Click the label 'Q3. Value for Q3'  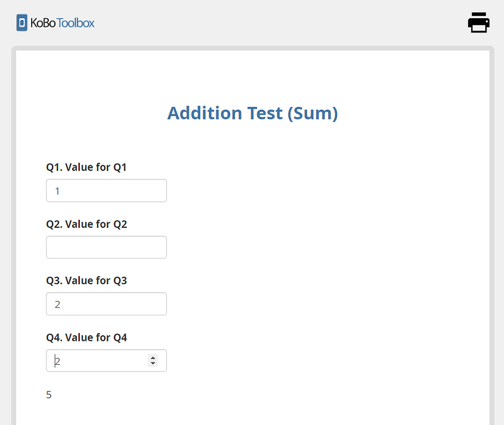[x=86, y=280]
